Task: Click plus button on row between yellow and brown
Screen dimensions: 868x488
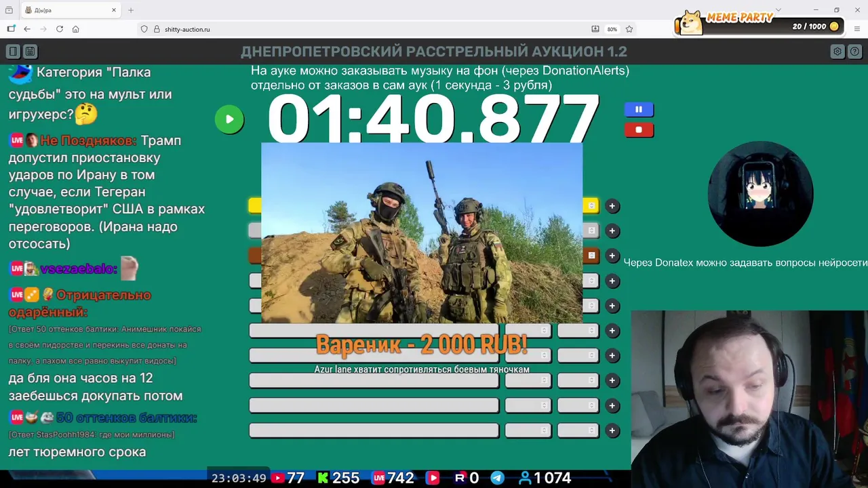Action: point(612,231)
